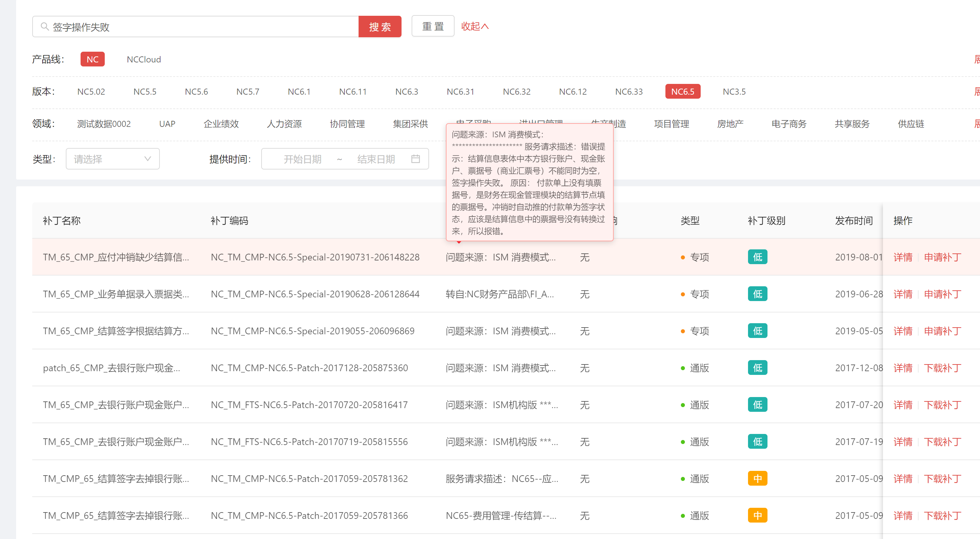Filter by domain UAP
The image size is (980, 539).
coord(167,124)
